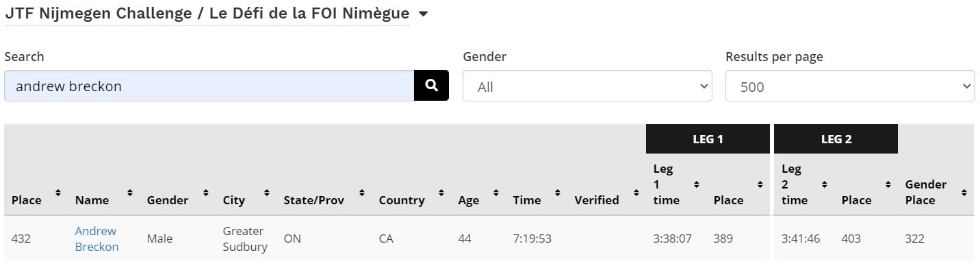Open the Gender filter dropdown
The height and width of the screenshot is (268, 980).
(587, 86)
